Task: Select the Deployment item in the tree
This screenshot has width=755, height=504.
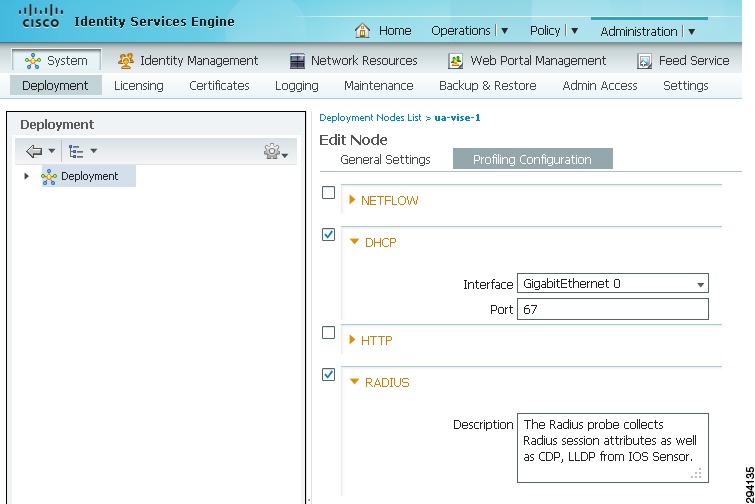Action: pos(89,176)
